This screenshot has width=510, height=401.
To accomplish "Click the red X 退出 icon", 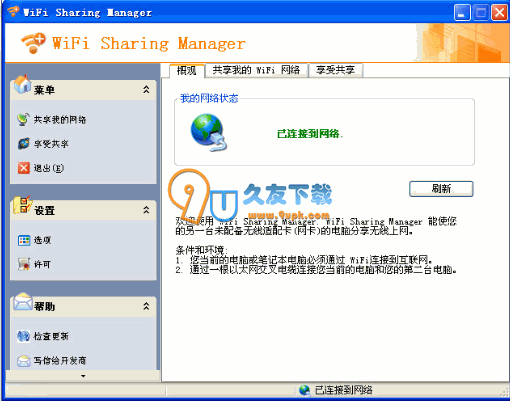I will click(x=23, y=168).
